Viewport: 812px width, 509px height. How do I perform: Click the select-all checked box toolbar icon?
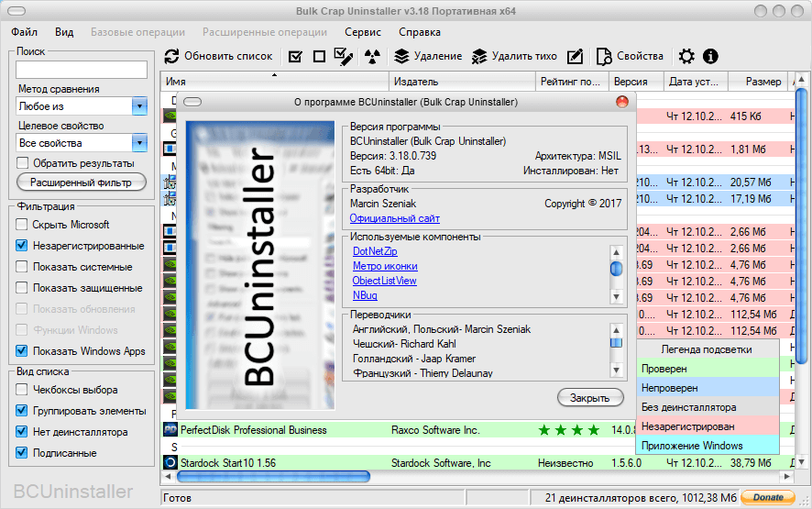(x=295, y=56)
